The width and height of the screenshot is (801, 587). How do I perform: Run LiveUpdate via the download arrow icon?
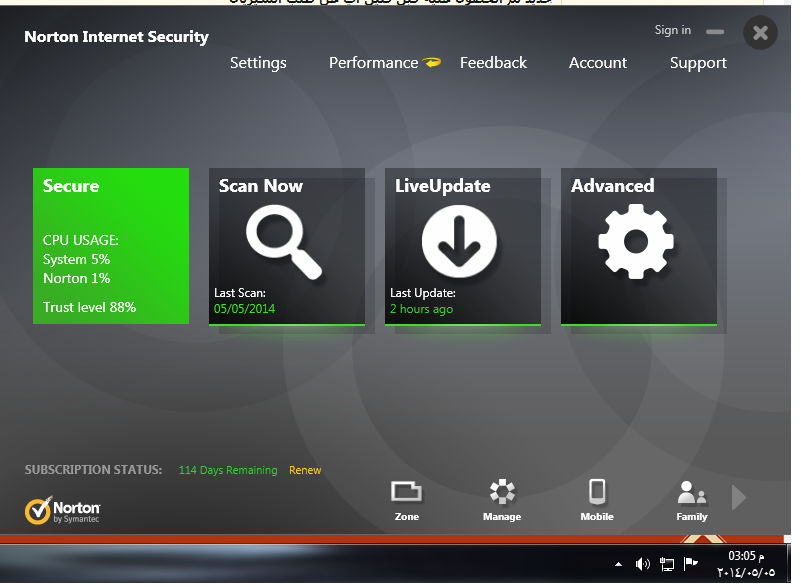coord(459,241)
